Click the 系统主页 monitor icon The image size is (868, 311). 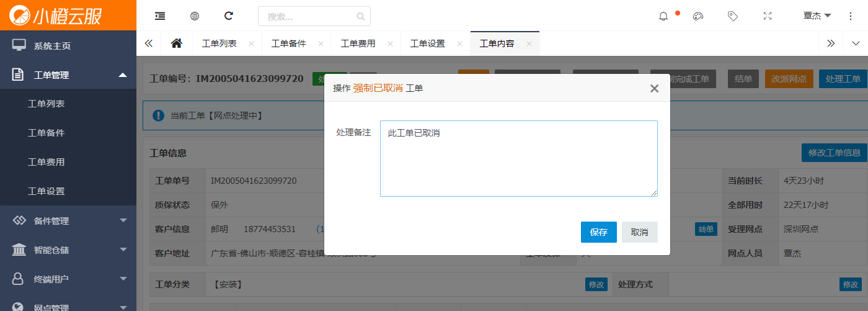tap(19, 45)
